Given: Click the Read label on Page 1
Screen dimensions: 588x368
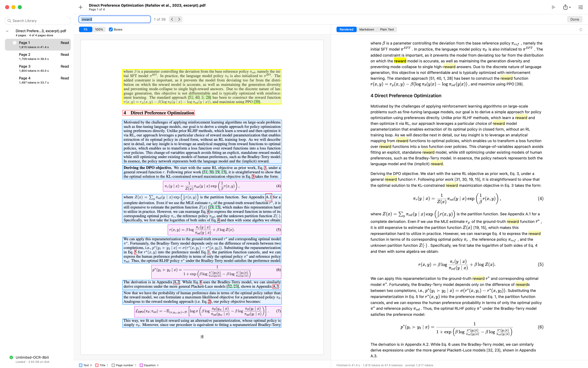Looking at the screenshot, I should coord(65,43).
